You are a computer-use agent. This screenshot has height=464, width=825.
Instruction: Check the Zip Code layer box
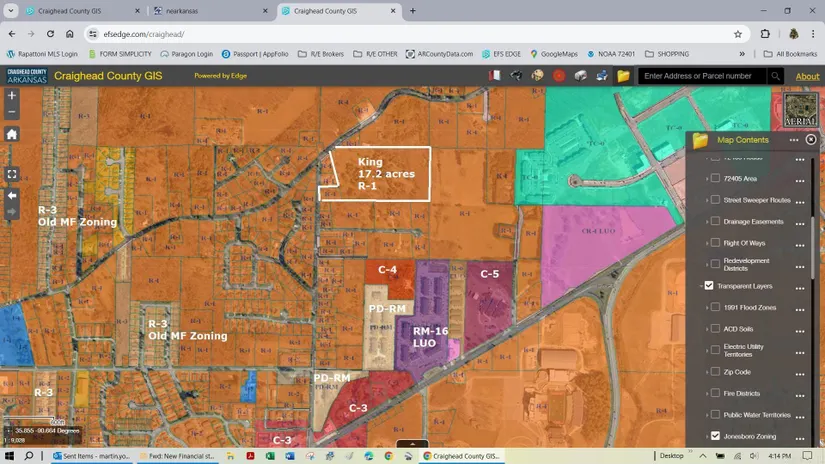[x=715, y=372]
